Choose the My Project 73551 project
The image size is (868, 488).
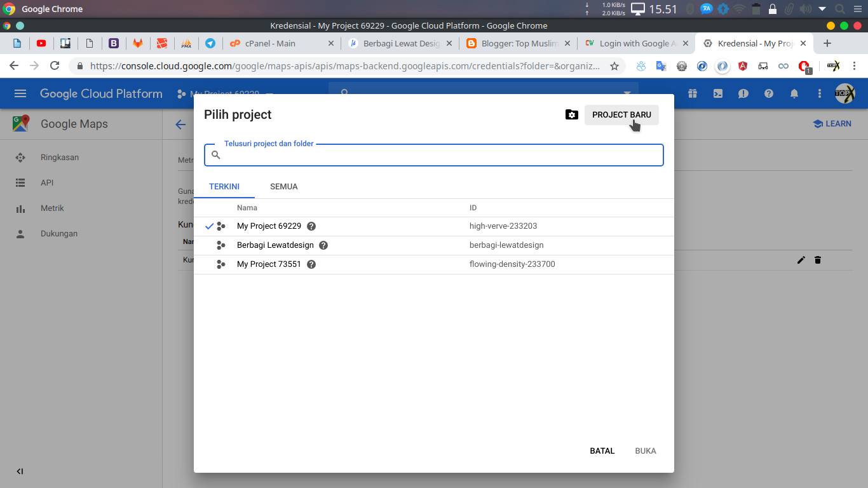click(x=269, y=264)
